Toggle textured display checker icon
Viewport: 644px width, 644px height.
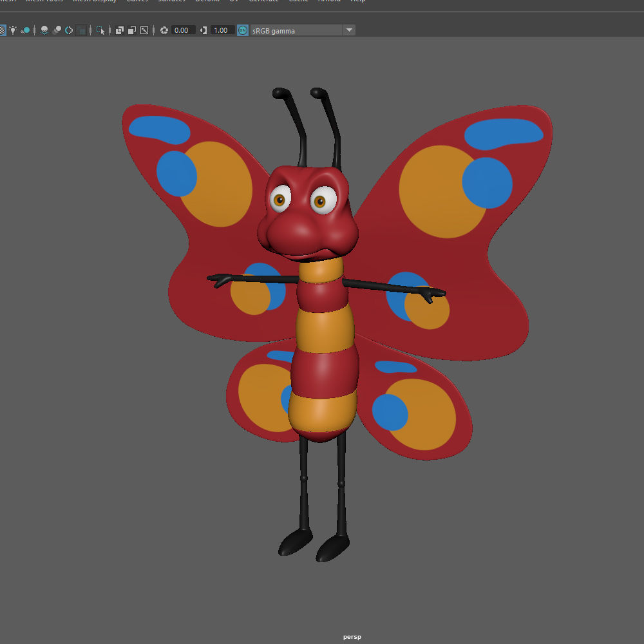coord(3,30)
